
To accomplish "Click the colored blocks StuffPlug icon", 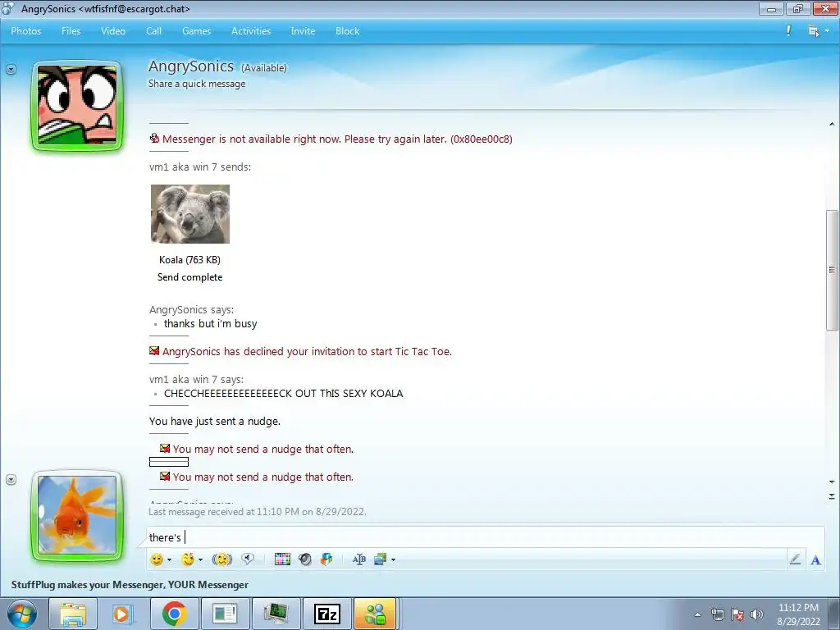I will pyautogui.click(x=326, y=559).
